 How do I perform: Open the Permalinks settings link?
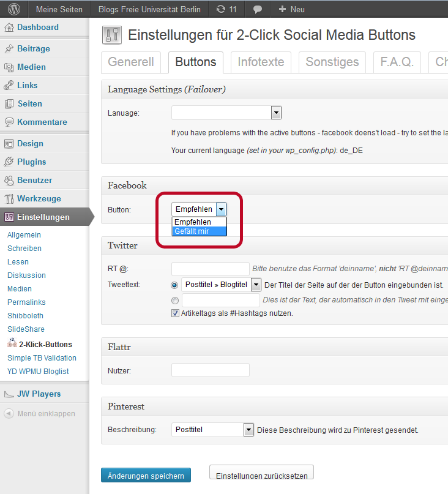pyautogui.click(x=26, y=302)
